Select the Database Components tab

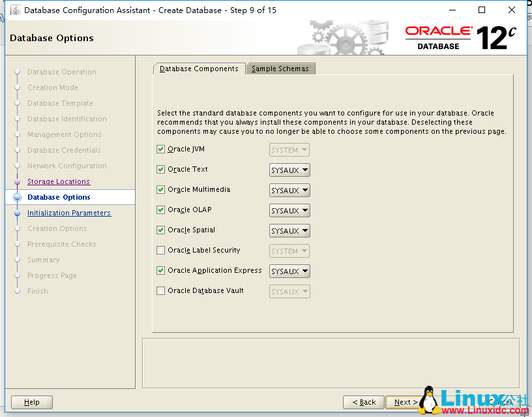tap(198, 68)
